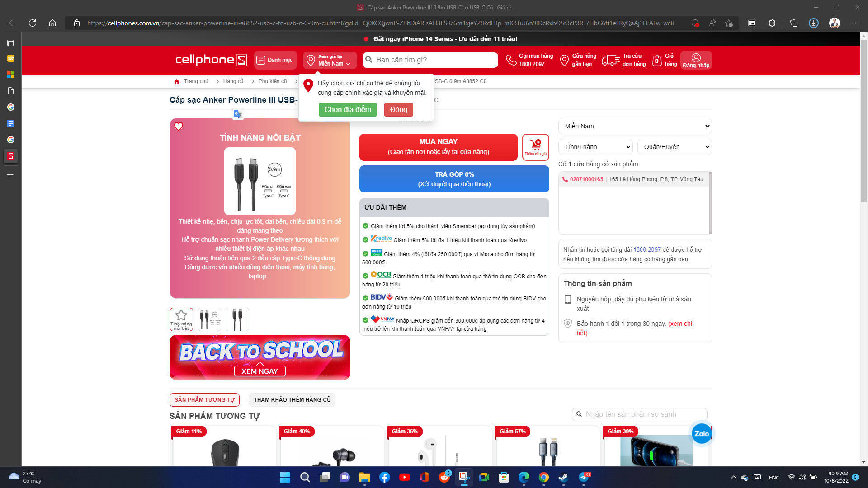Open the Downloads icon in toolbar
The width and height of the screenshot is (868, 488).
coord(813,23)
